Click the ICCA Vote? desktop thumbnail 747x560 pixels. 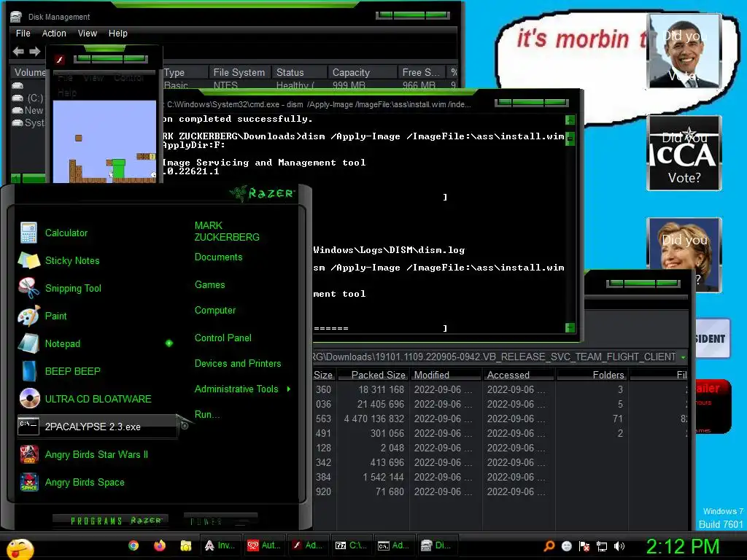(x=684, y=153)
